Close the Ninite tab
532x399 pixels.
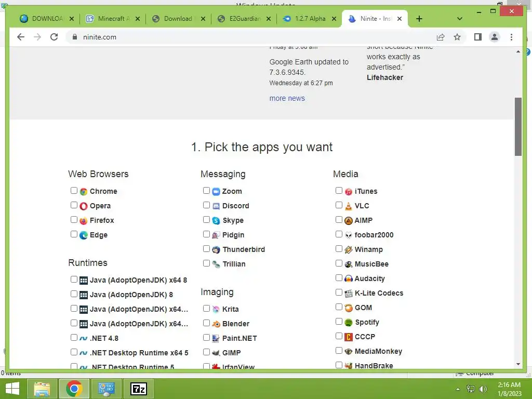pos(400,19)
